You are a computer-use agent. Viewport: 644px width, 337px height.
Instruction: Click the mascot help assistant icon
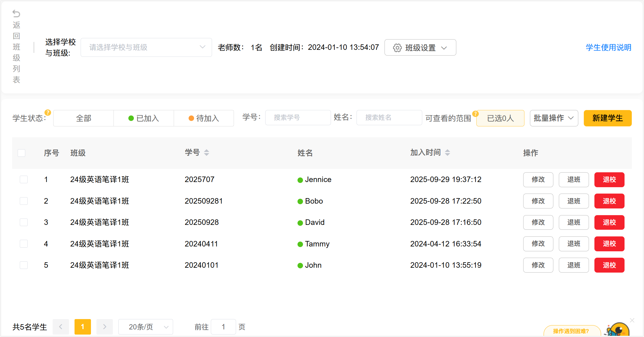point(618,330)
